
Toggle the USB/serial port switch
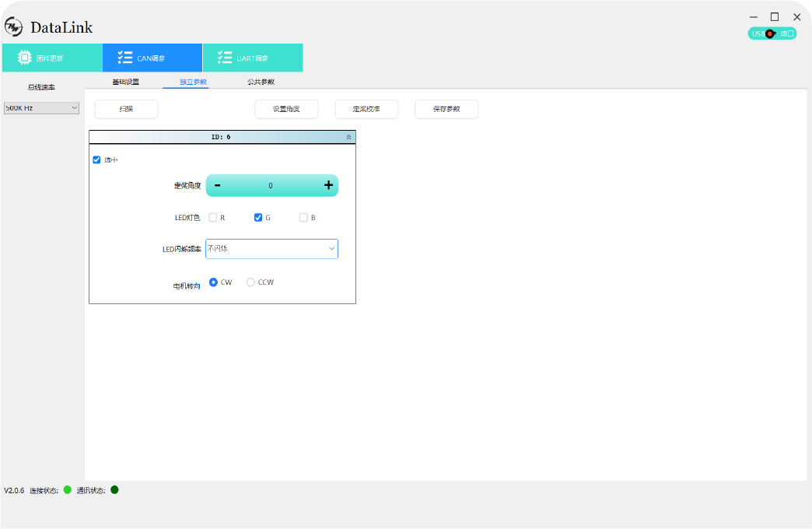[x=772, y=33]
